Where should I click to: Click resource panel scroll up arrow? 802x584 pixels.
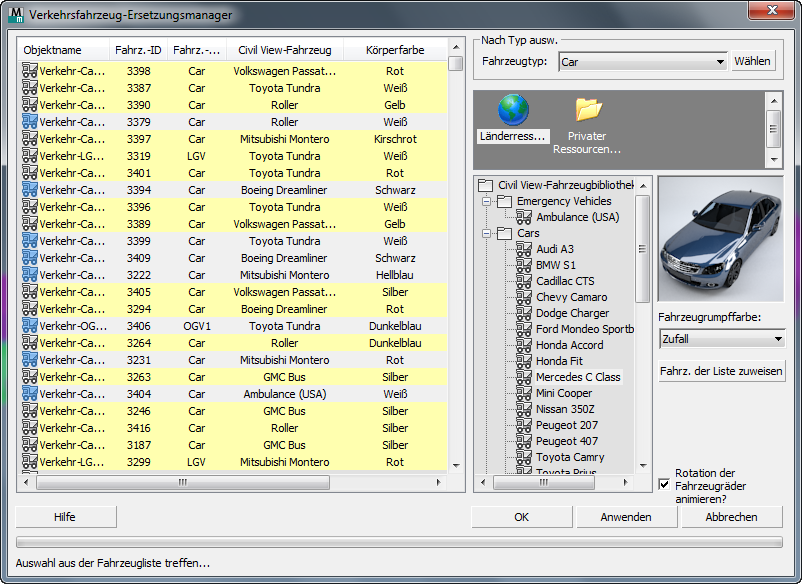click(774, 101)
